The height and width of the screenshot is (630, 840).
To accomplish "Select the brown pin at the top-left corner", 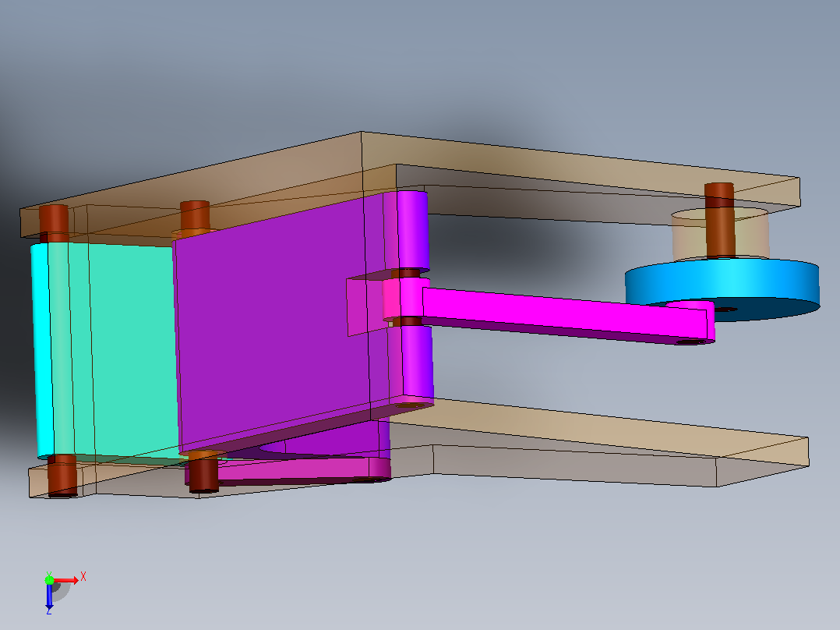I will point(54,224).
